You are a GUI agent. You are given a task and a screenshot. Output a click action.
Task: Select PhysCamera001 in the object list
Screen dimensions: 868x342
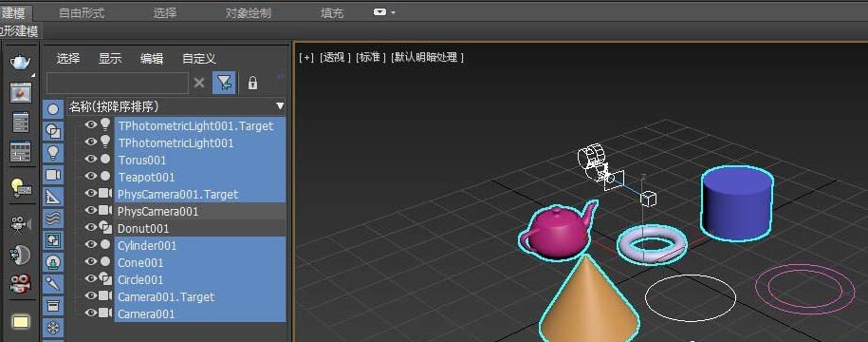pyautogui.click(x=157, y=211)
